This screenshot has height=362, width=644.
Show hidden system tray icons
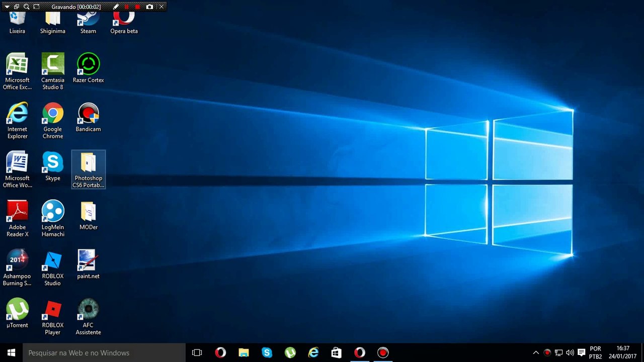point(536,352)
